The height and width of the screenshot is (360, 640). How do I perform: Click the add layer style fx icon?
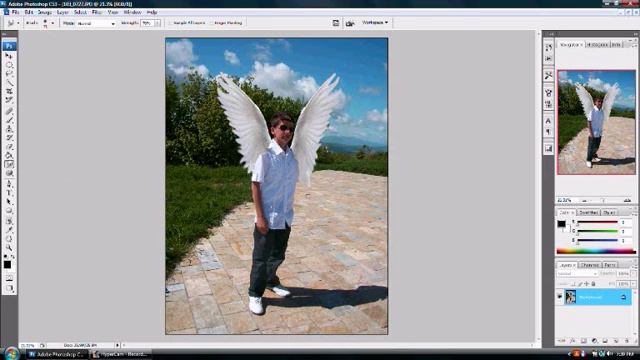573,340
